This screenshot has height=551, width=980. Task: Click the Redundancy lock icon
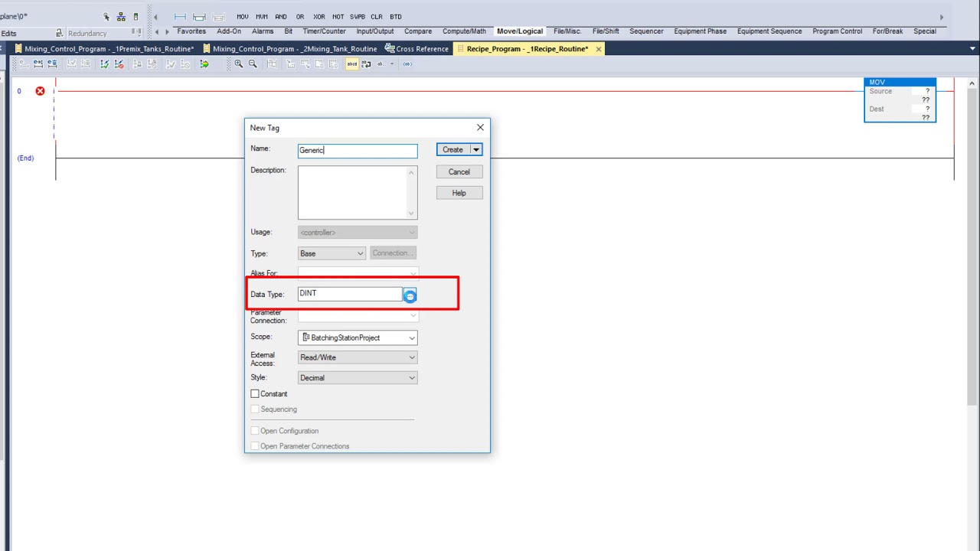click(59, 33)
